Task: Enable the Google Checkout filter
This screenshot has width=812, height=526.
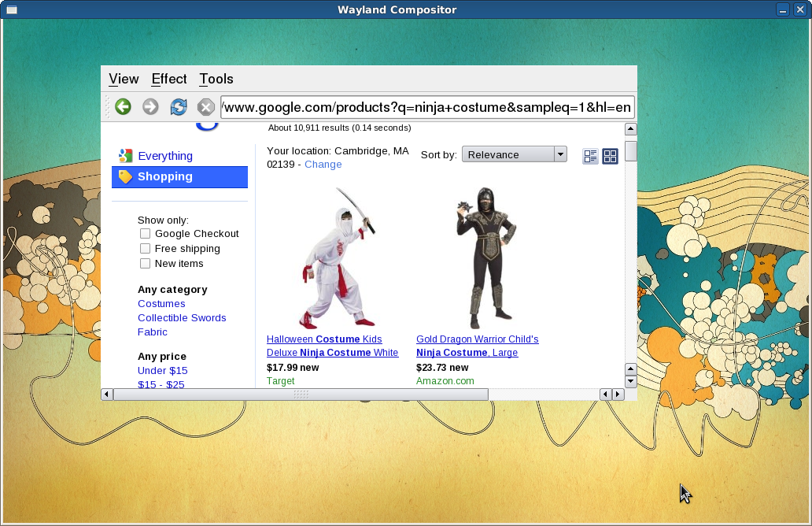Action: [x=145, y=233]
